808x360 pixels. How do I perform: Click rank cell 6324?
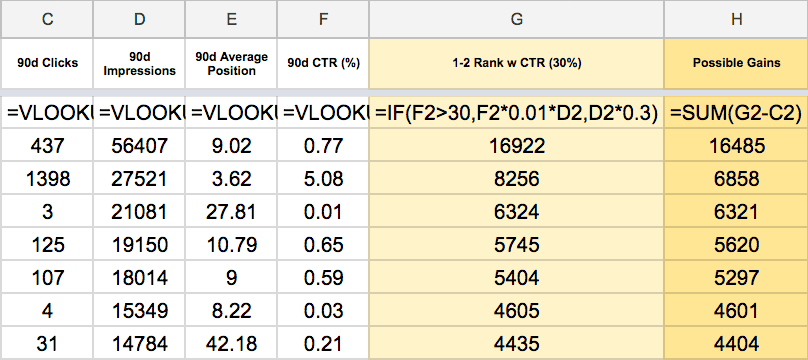pyautogui.click(x=516, y=211)
